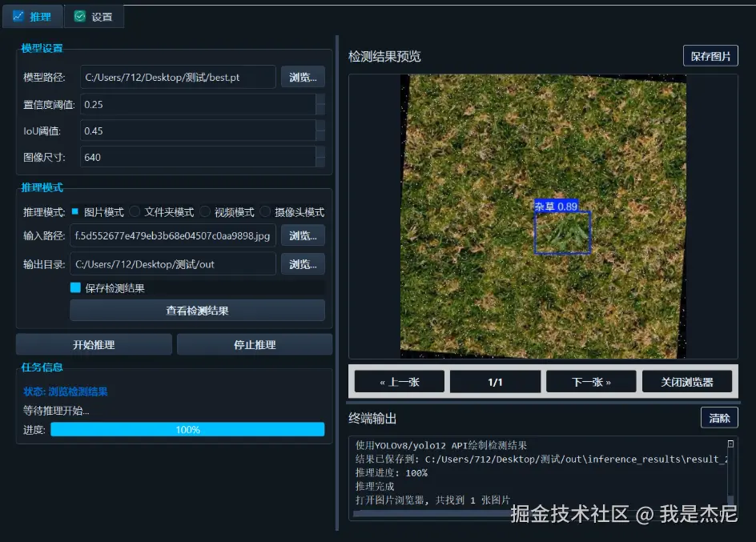Stop inference with 停止推理
The image size is (756, 542).
point(253,343)
